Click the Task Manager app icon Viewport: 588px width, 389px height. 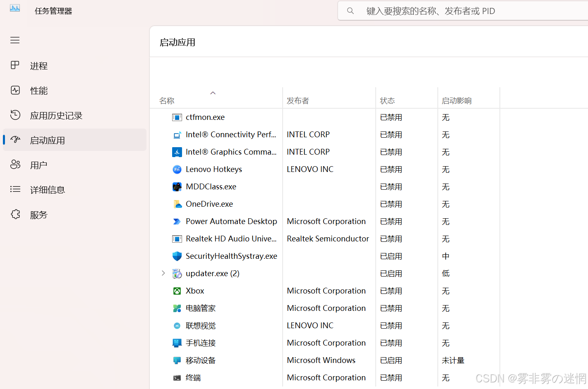[x=15, y=8]
